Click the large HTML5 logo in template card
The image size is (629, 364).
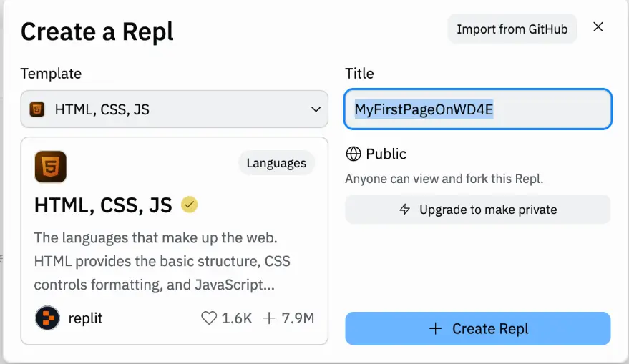51,167
